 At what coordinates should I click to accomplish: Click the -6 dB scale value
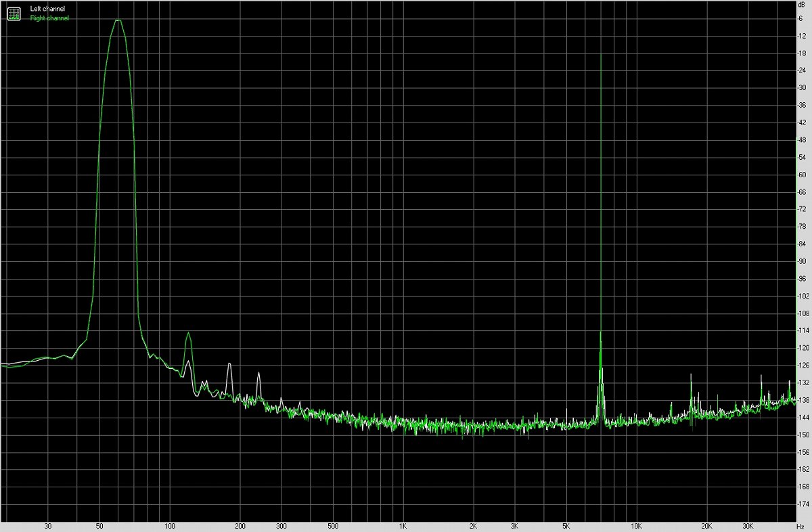[801, 18]
